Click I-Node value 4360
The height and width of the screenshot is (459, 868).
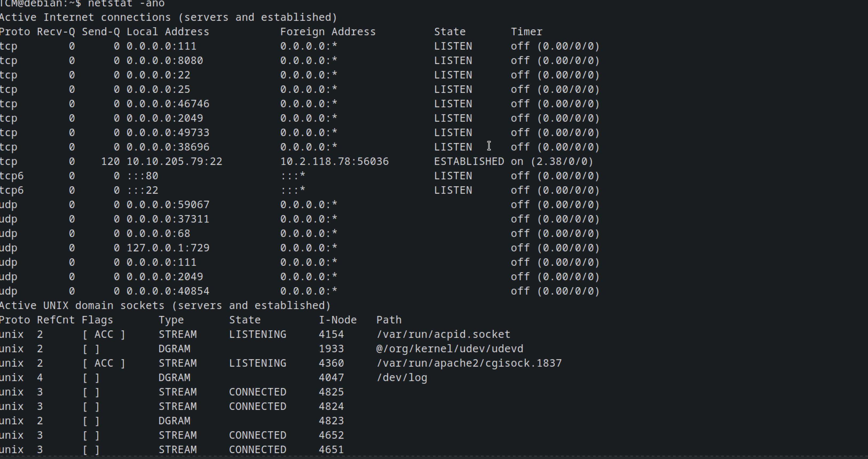[x=331, y=363]
